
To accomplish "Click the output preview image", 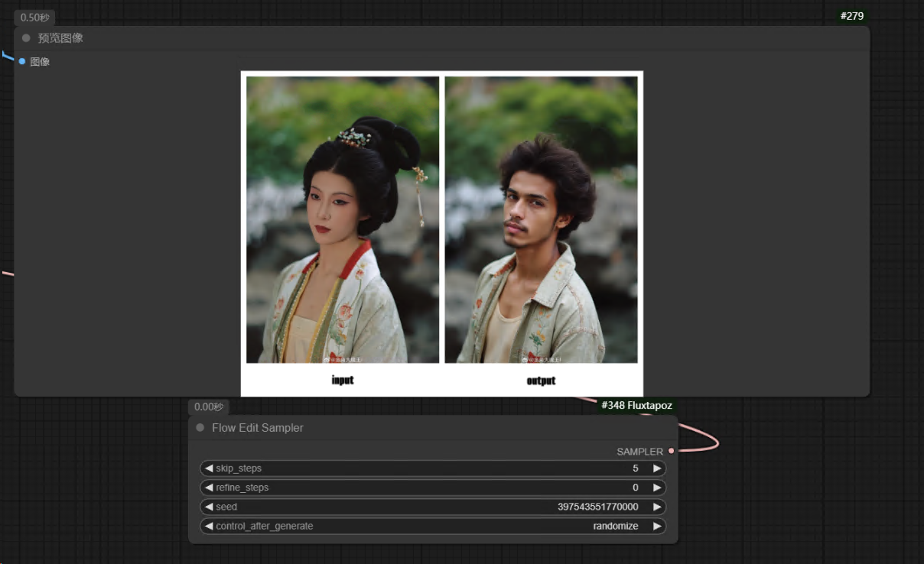I will pyautogui.click(x=541, y=219).
